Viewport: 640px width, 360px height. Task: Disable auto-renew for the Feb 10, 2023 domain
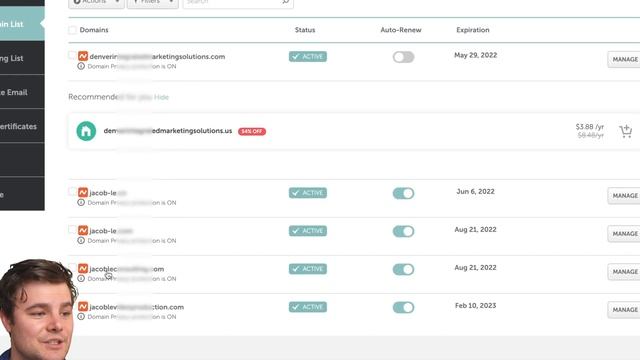coord(403,307)
